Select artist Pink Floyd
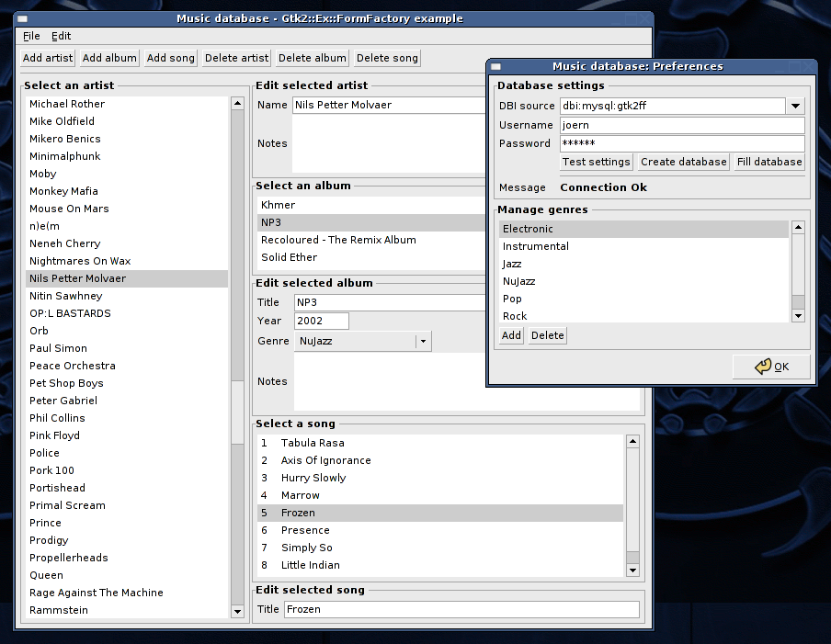Screen dimensions: 831x644 tap(127, 435)
